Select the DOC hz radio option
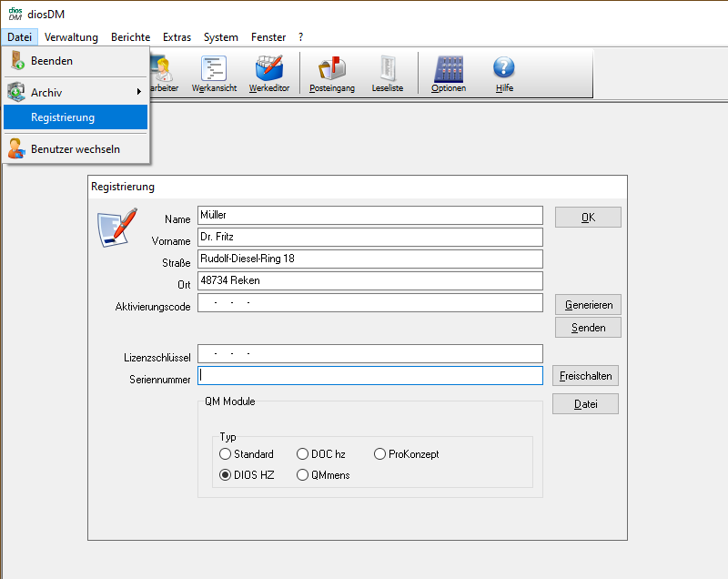The width and height of the screenshot is (728, 579). pos(303,454)
